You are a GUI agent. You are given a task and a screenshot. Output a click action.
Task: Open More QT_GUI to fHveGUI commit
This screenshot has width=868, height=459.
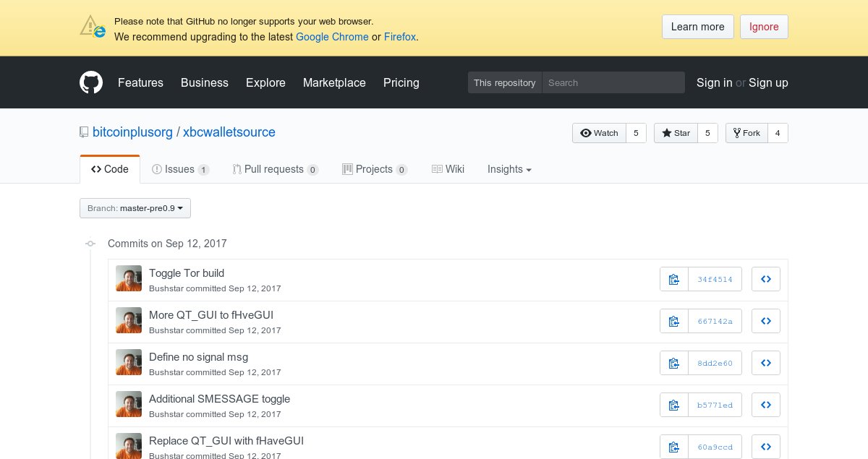click(x=211, y=315)
